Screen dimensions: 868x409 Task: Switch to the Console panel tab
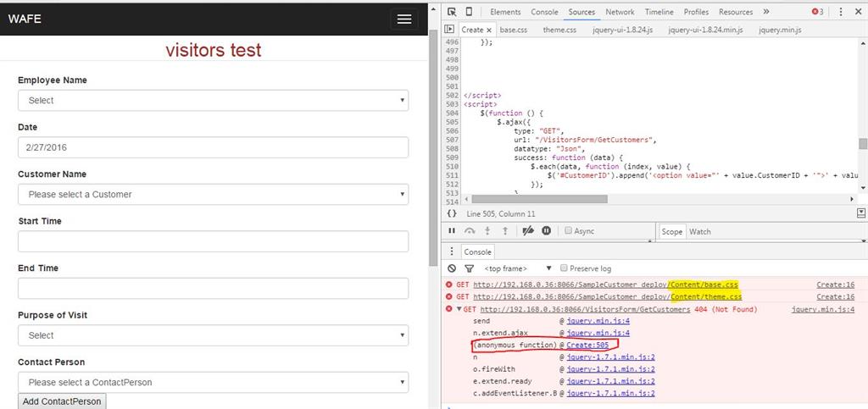click(544, 12)
